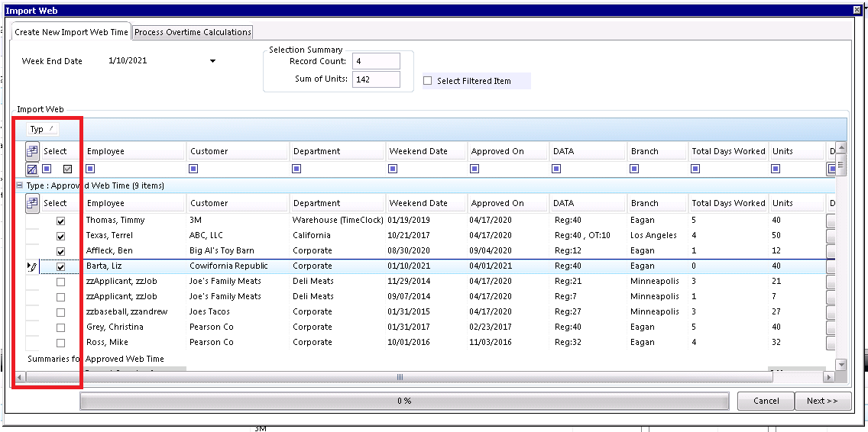Sort by top Total Days Worked header

click(x=728, y=151)
